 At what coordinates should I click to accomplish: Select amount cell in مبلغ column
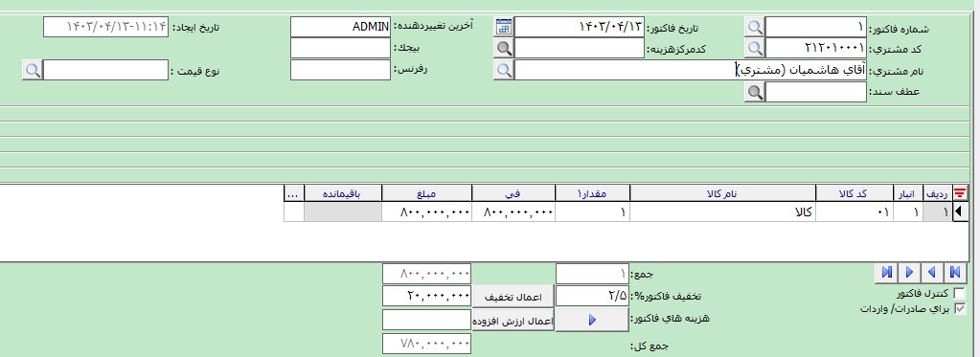coord(426,212)
